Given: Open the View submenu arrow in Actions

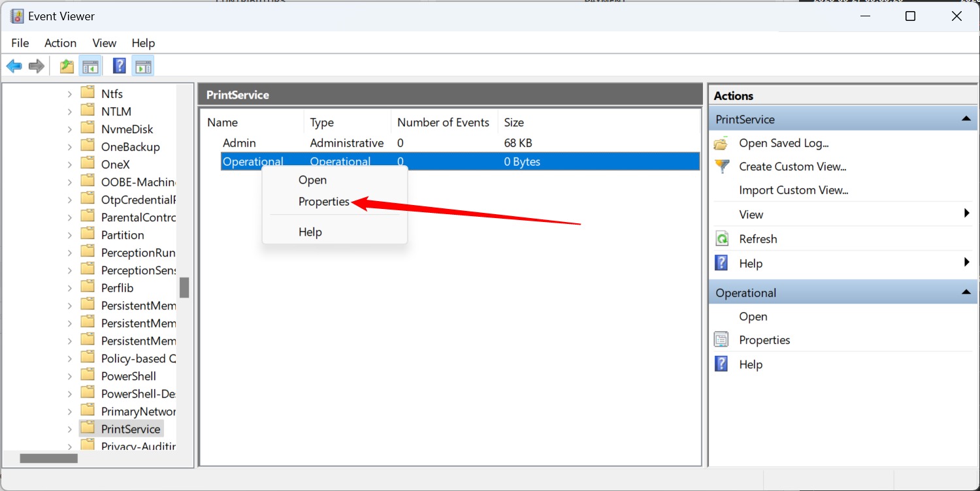Looking at the screenshot, I should point(966,214).
